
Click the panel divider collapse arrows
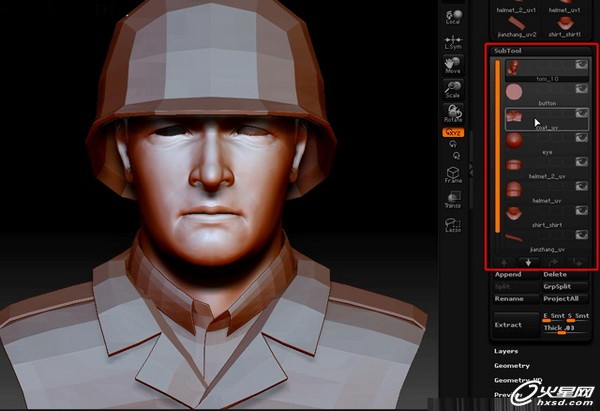point(471,170)
